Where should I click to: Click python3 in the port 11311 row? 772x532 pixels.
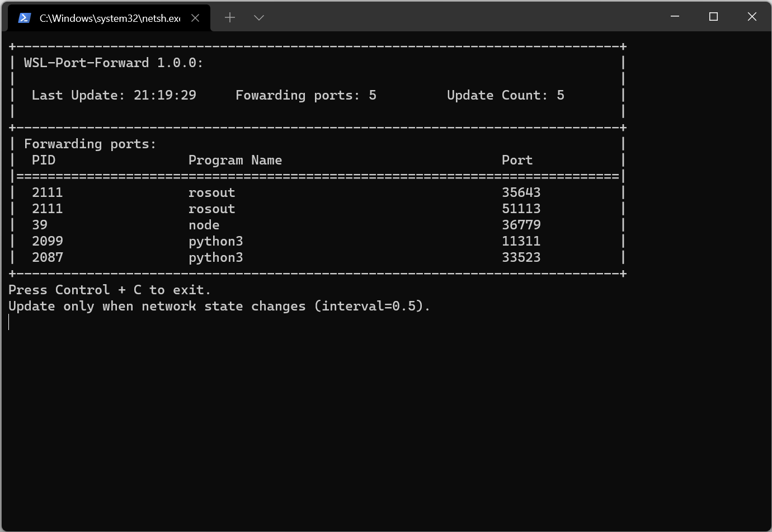point(216,241)
